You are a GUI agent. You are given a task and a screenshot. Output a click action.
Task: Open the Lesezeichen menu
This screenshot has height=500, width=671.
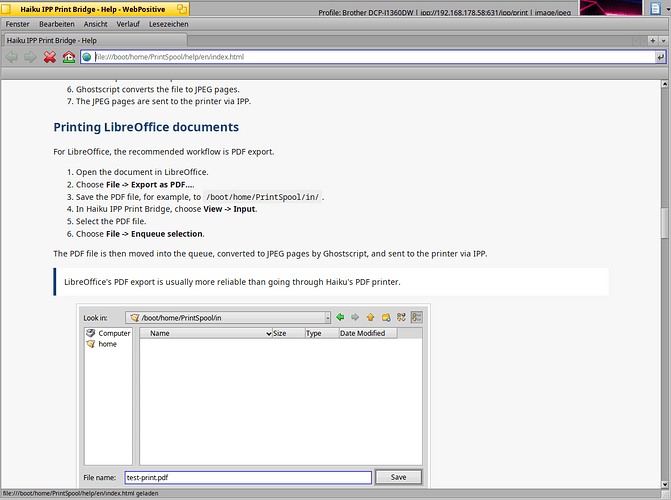[169, 24]
